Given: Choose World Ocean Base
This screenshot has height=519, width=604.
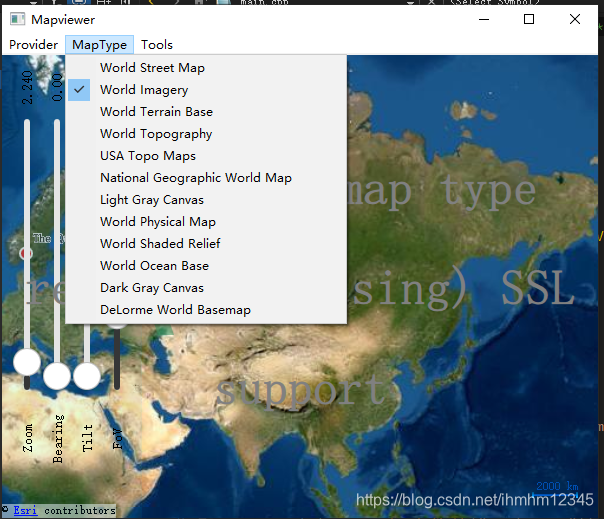Looking at the screenshot, I should [206, 266].
